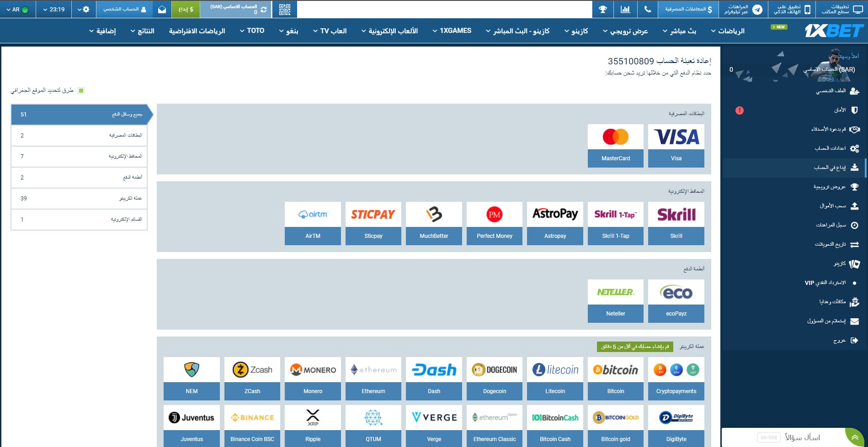Open the AR language dropdown
The width and height of the screenshot is (868, 447).
coord(17,10)
